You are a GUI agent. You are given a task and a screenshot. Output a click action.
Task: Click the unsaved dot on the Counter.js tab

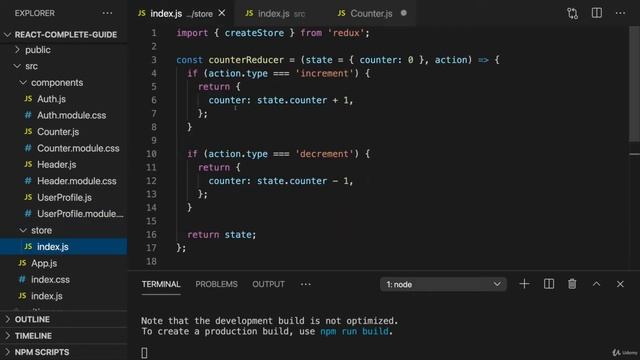(404, 13)
